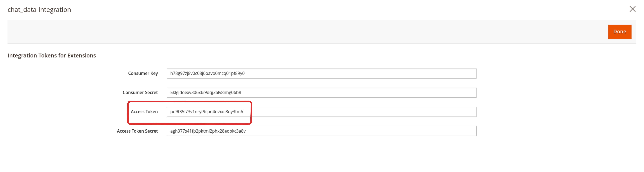
Task: Click the "Consumer Key" label
Action: (143, 73)
